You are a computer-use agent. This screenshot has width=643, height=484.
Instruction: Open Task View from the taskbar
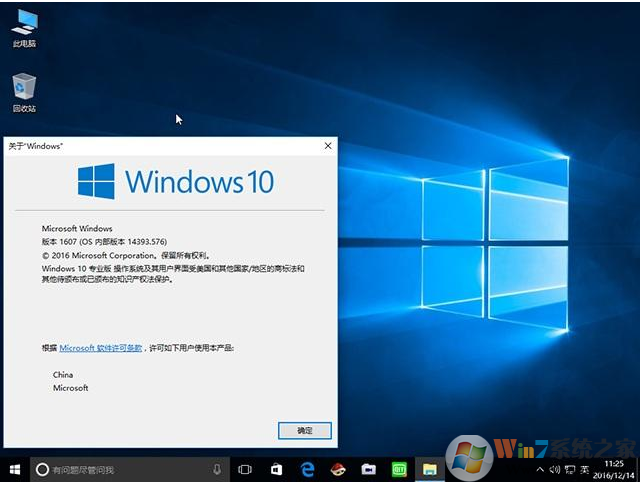[x=245, y=469]
